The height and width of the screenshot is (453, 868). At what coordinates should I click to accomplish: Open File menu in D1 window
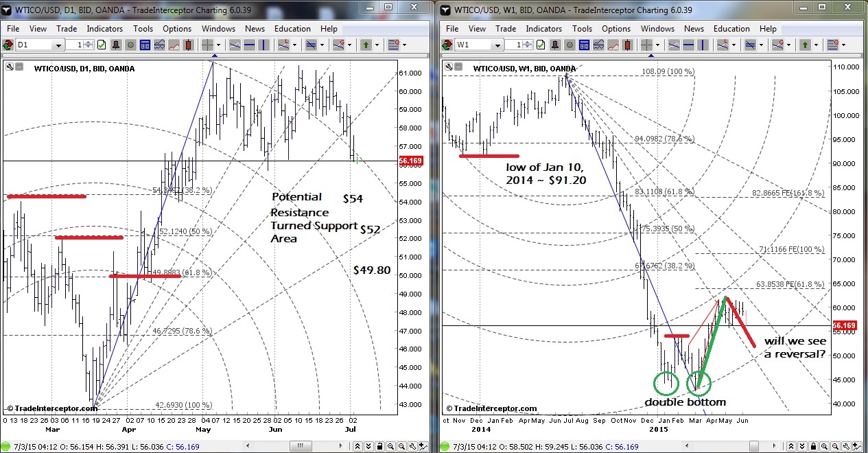(x=13, y=29)
